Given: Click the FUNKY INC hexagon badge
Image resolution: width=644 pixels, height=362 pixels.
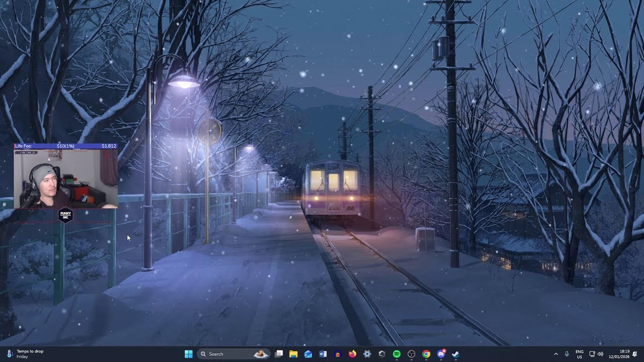Looking at the screenshot, I should coord(66,215).
